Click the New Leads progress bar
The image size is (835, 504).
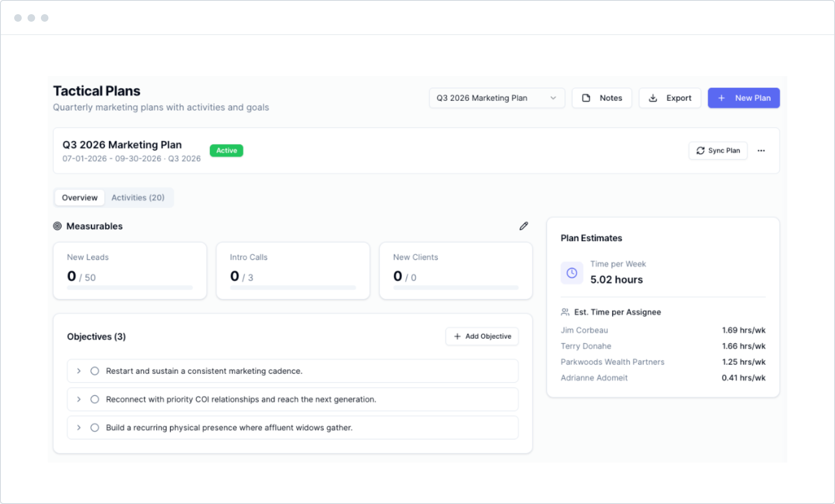pos(130,288)
